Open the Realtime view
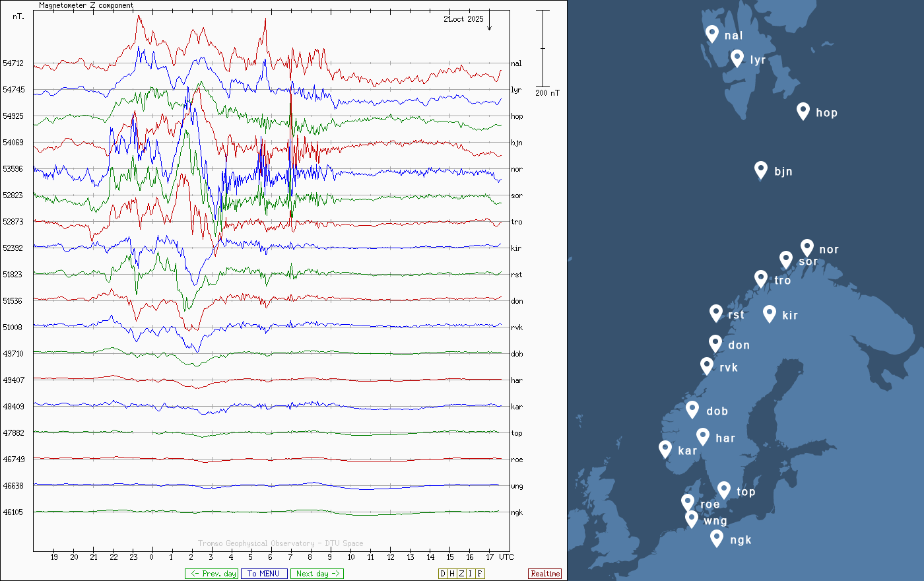Image resolution: width=924 pixels, height=581 pixels. (545, 574)
